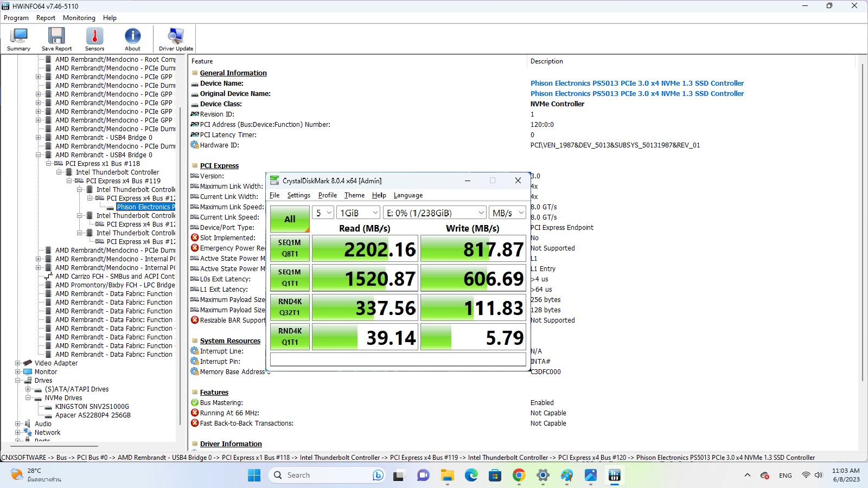Show hidden system tray icons
The width and height of the screenshot is (868, 488).
(747, 475)
